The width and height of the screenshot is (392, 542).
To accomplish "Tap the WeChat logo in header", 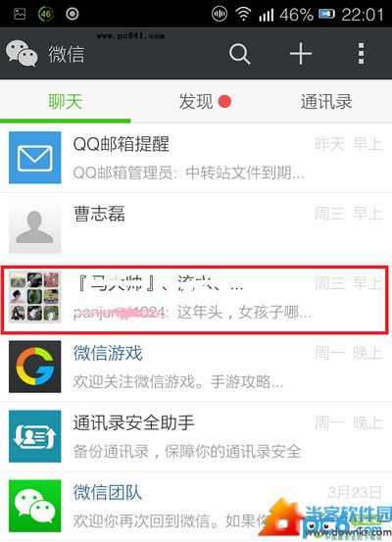I will [x=22, y=53].
